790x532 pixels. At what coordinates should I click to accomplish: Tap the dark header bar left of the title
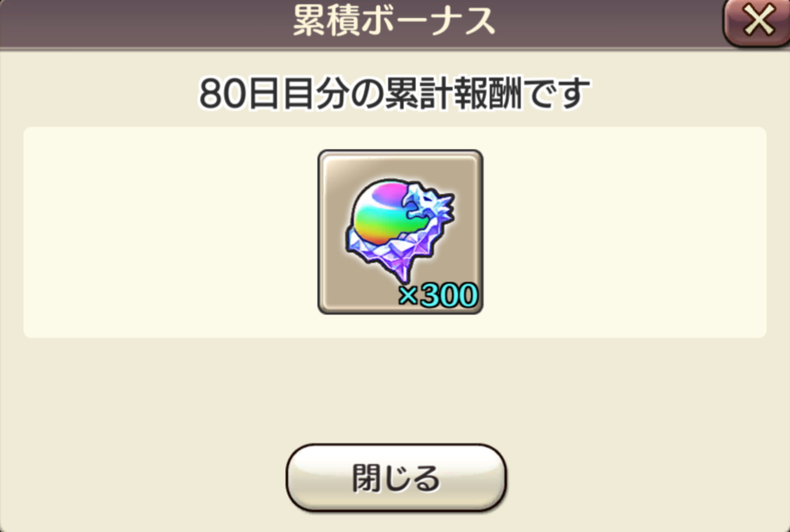tap(146, 22)
